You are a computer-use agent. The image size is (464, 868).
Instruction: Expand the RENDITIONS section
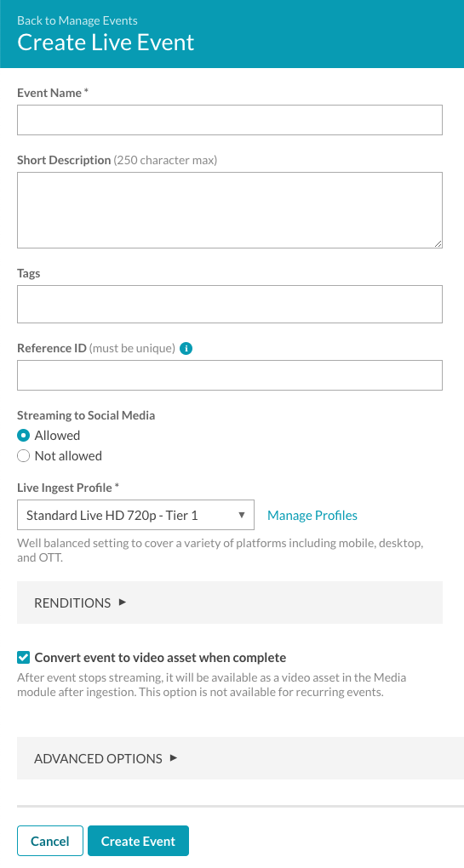230,602
